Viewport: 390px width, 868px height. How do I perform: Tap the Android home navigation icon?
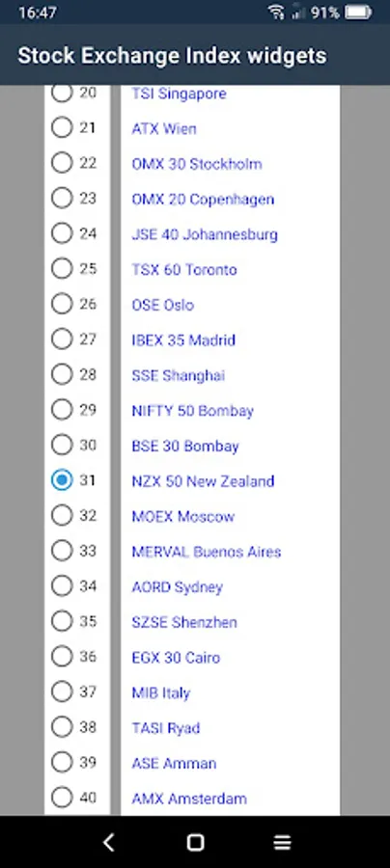point(195,843)
